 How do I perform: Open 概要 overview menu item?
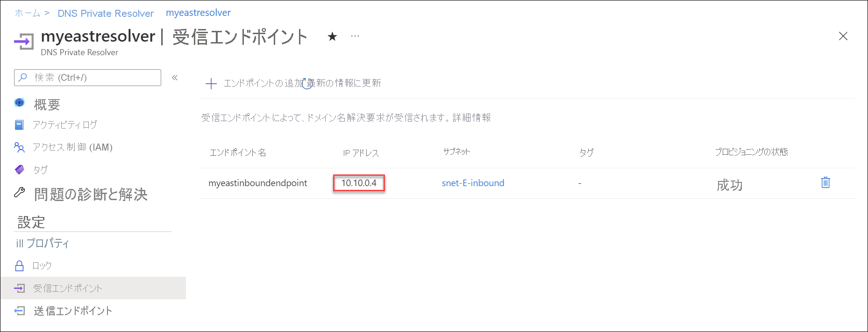[47, 104]
